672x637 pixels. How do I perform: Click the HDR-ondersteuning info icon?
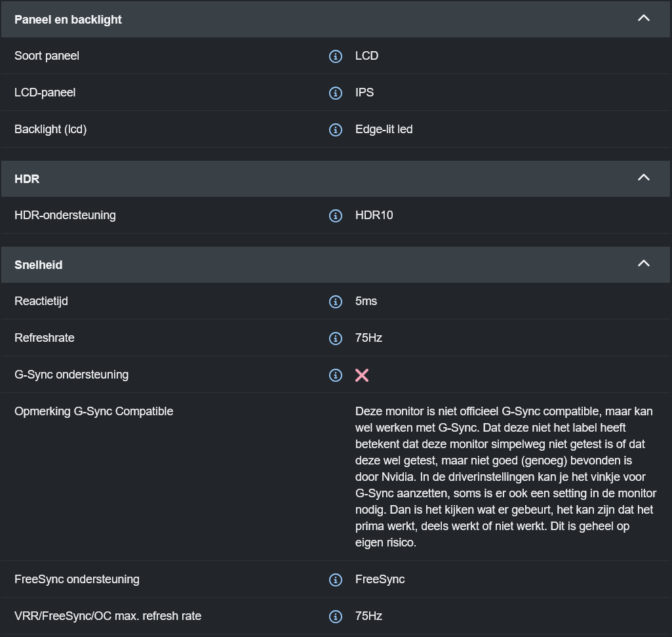[335, 216]
